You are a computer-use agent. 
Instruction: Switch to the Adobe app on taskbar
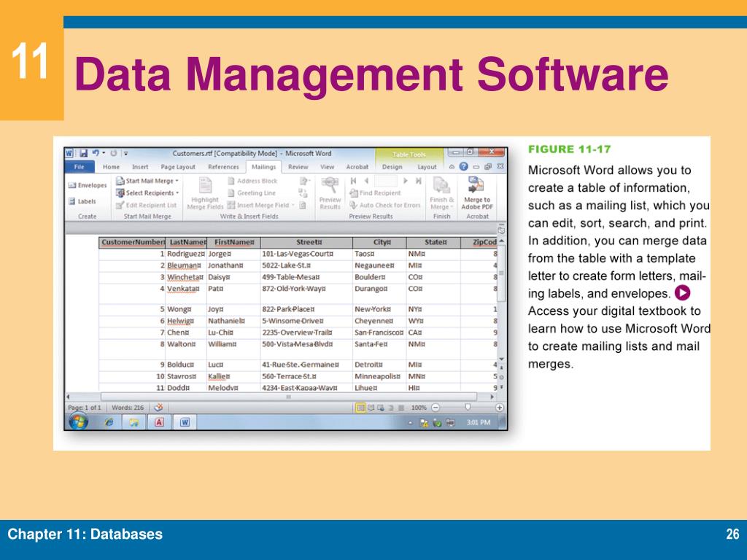point(159,422)
